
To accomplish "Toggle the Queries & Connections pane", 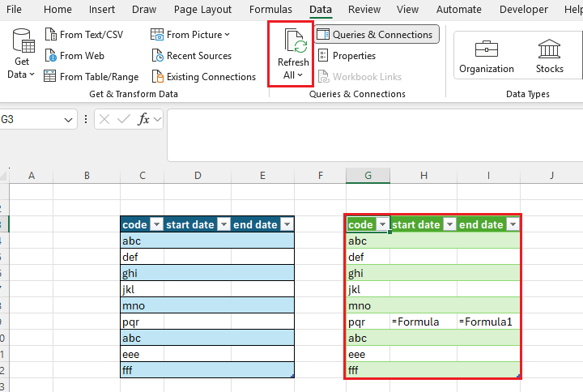I will coord(377,35).
